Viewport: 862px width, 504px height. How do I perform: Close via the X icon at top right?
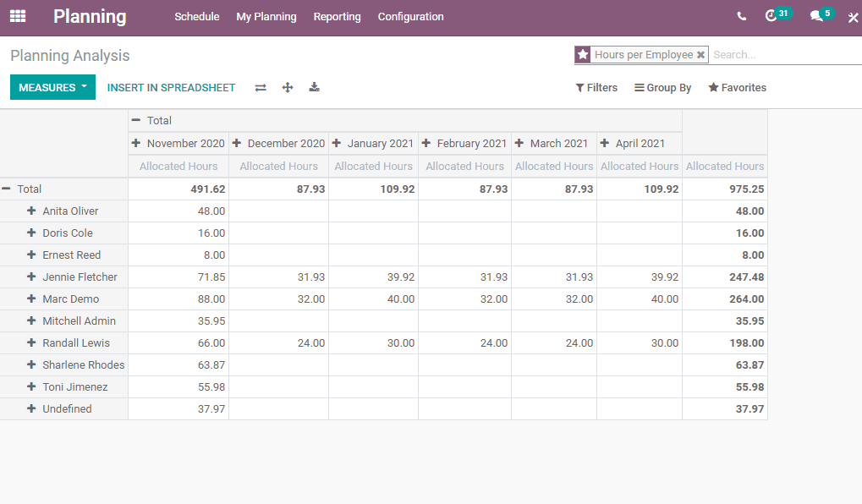coord(853,18)
